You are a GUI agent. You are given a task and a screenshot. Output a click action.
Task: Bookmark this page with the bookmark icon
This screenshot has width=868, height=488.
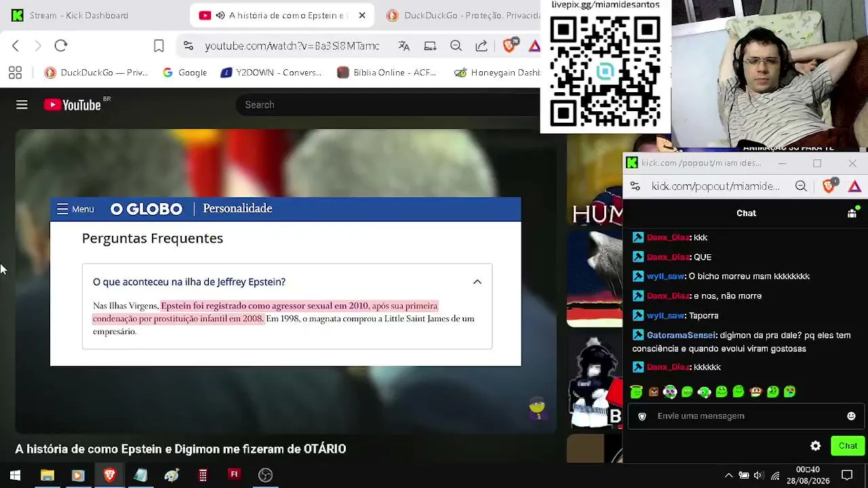(x=159, y=45)
